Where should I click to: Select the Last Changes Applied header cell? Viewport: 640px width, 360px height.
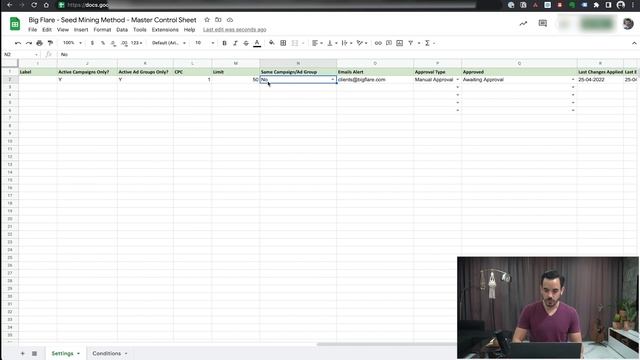tap(600, 72)
